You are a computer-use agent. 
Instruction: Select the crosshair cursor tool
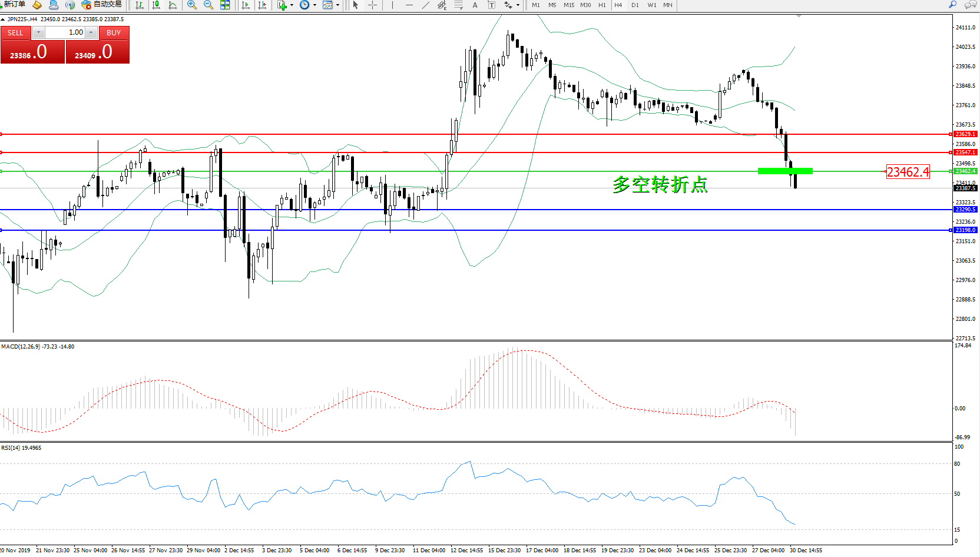pyautogui.click(x=372, y=5)
